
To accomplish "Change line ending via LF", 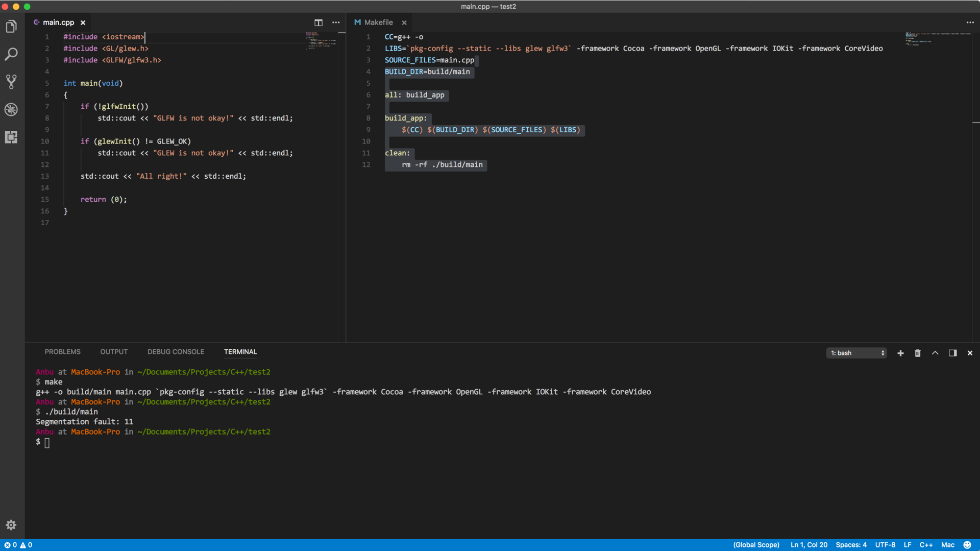I will (x=908, y=545).
